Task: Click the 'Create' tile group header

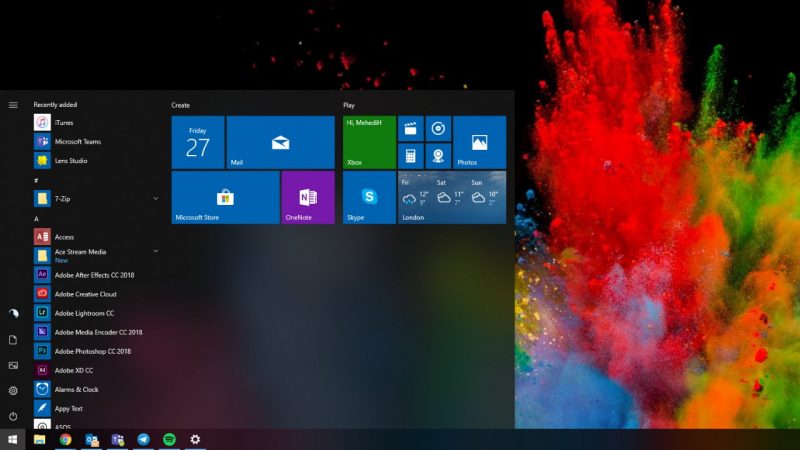Action: [x=181, y=105]
